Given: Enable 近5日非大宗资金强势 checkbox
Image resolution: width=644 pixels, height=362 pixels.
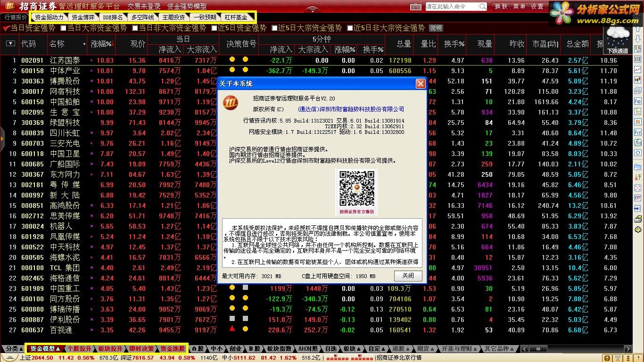Looking at the screenshot, I should (x=350, y=28).
